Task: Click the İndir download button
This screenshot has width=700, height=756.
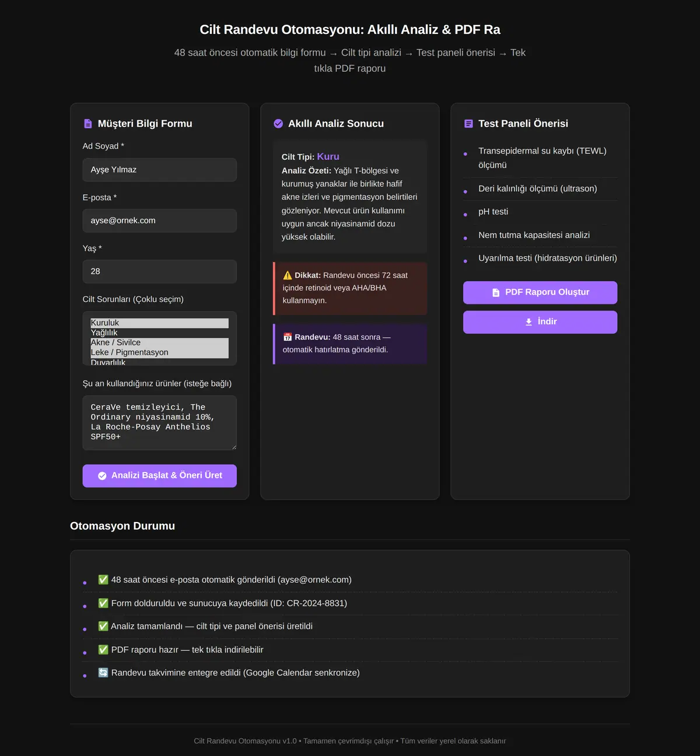Action: (540, 322)
